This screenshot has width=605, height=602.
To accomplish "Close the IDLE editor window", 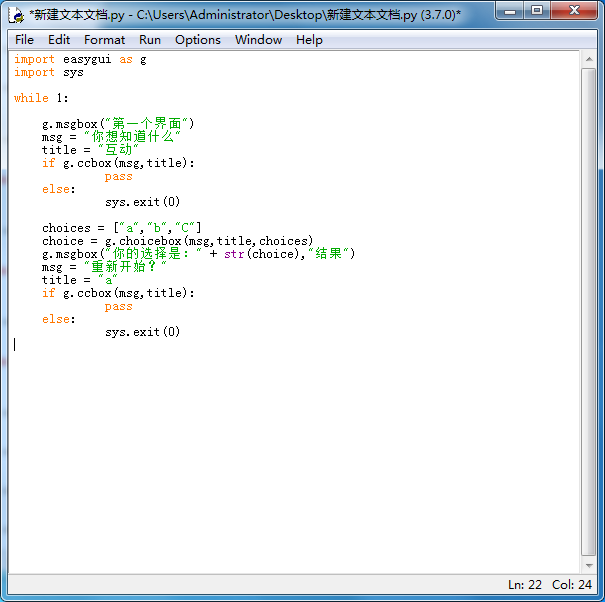I will pos(574,11).
